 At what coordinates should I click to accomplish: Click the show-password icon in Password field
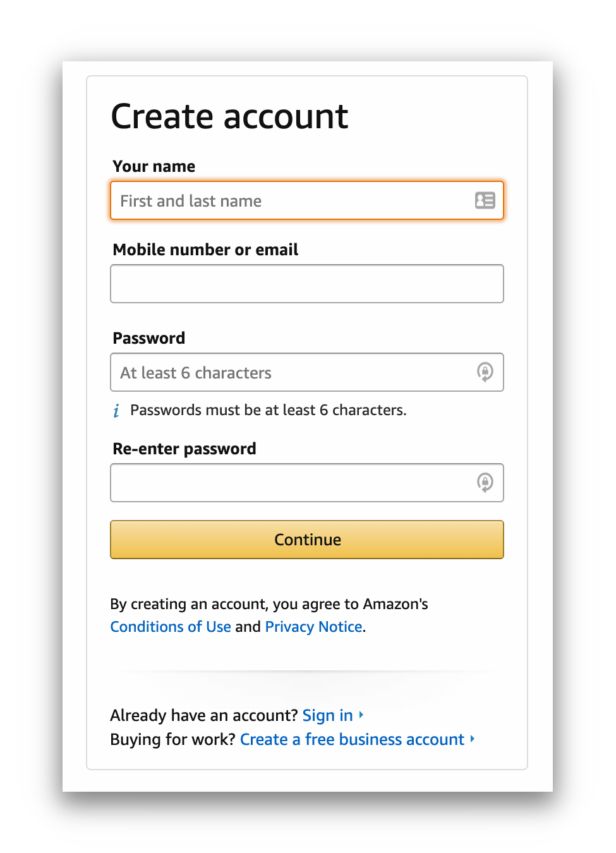click(485, 372)
